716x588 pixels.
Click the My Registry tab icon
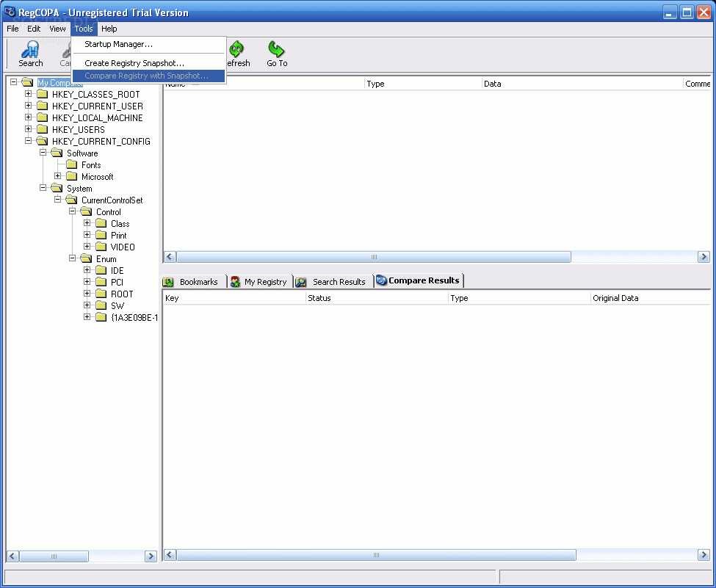click(x=235, y=282)
